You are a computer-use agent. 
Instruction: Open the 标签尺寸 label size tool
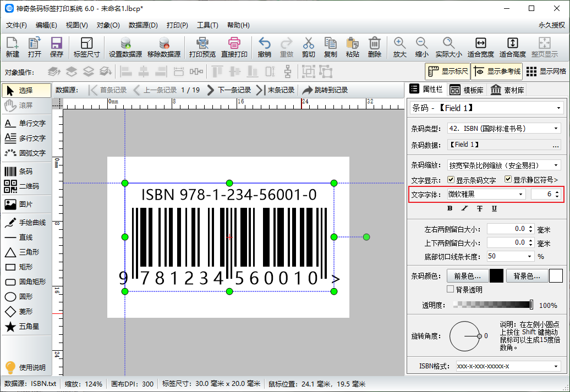(x=86, y=47)
